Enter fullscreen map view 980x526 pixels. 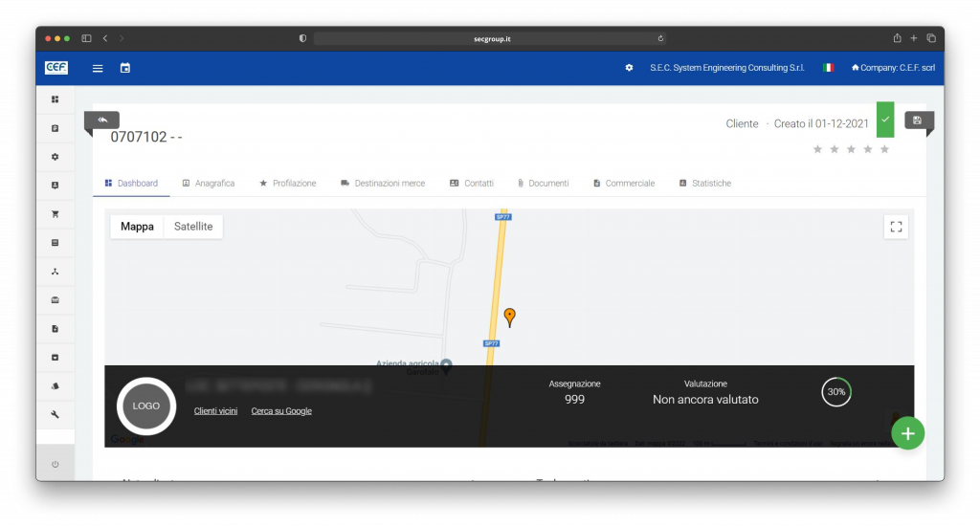[896, 227]
